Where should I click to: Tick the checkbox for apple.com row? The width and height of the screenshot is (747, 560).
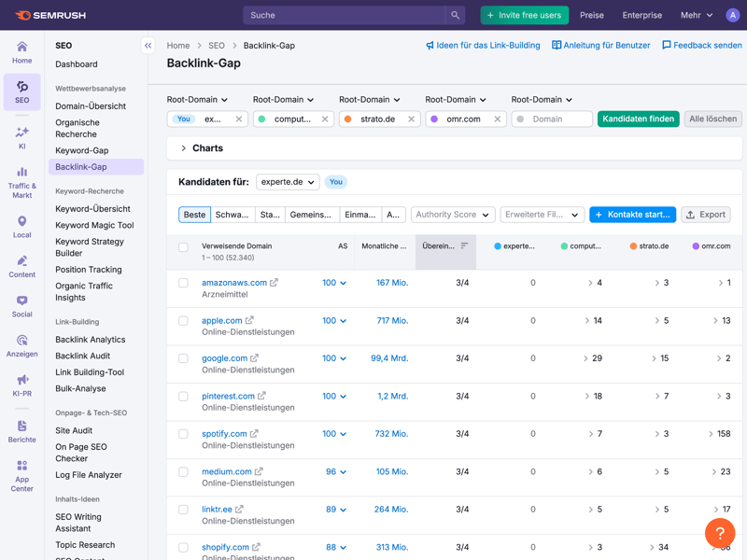[183, 321]
